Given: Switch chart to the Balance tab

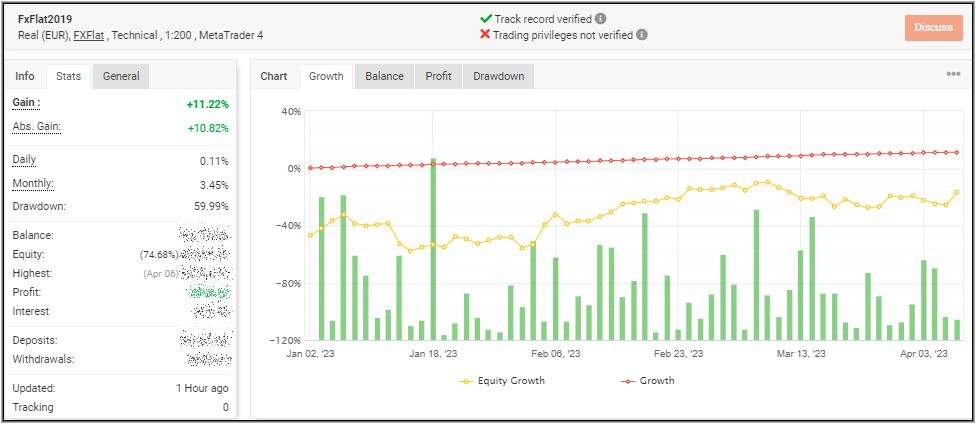Looking at the screenshot, I should (x=384, y=76).
